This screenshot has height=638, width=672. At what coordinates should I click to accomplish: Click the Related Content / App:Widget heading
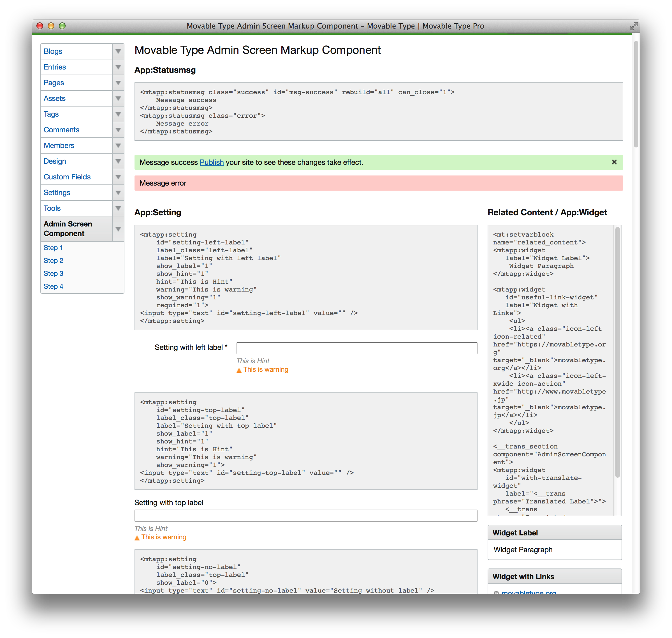(x=547, y=212)
